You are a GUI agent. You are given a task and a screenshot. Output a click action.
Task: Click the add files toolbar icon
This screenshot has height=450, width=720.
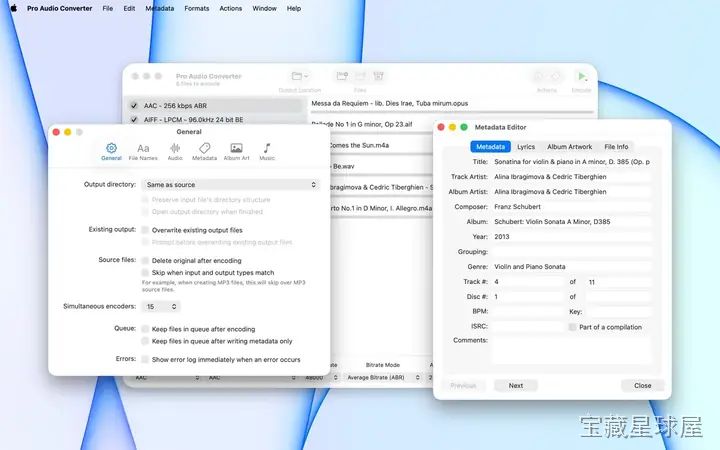click(342, 76)
